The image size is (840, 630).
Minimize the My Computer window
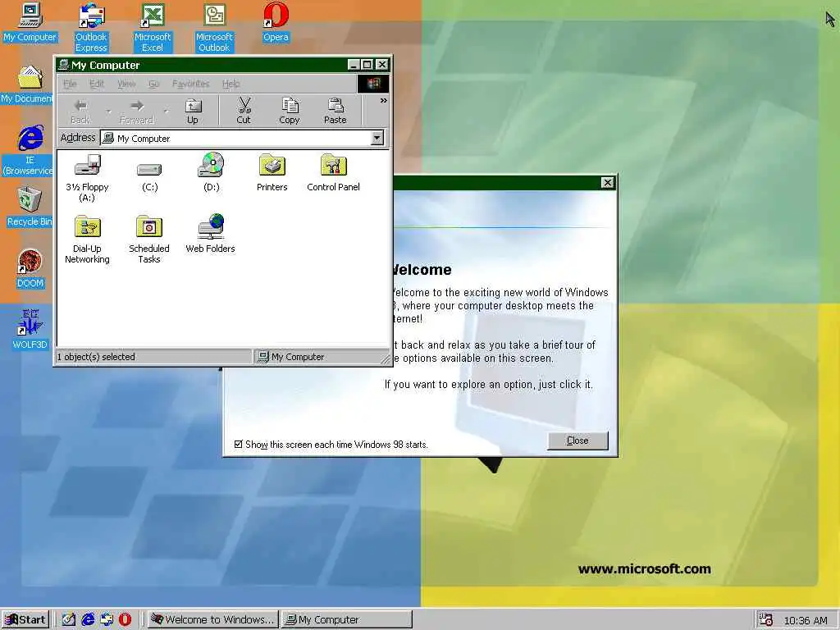coord(354,65)
